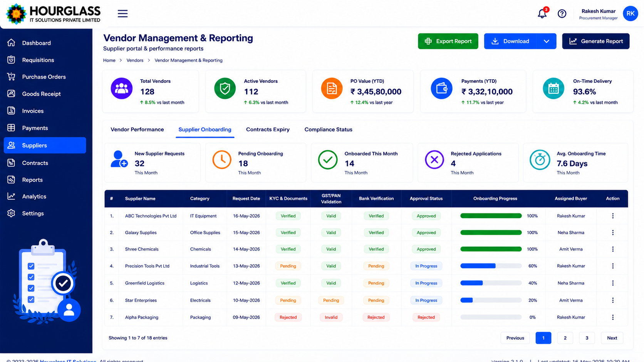
Task: Click Greenfield Logistics 40% progress bar
Action: [x=491, y=283]
